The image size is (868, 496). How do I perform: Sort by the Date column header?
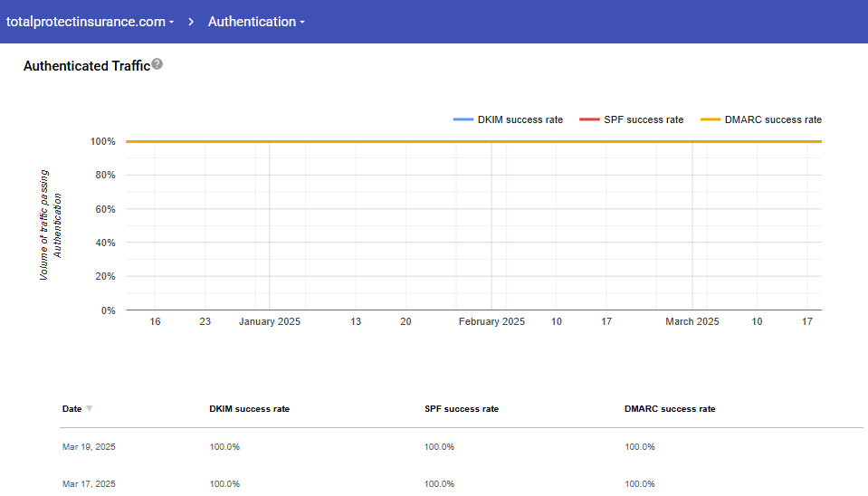[72, 409]
